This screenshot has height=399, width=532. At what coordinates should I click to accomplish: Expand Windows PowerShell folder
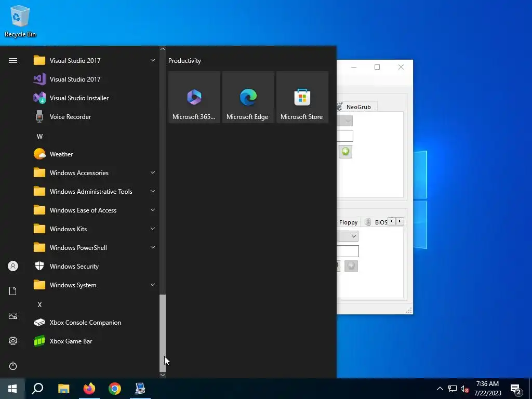click(x=94, y=248)
